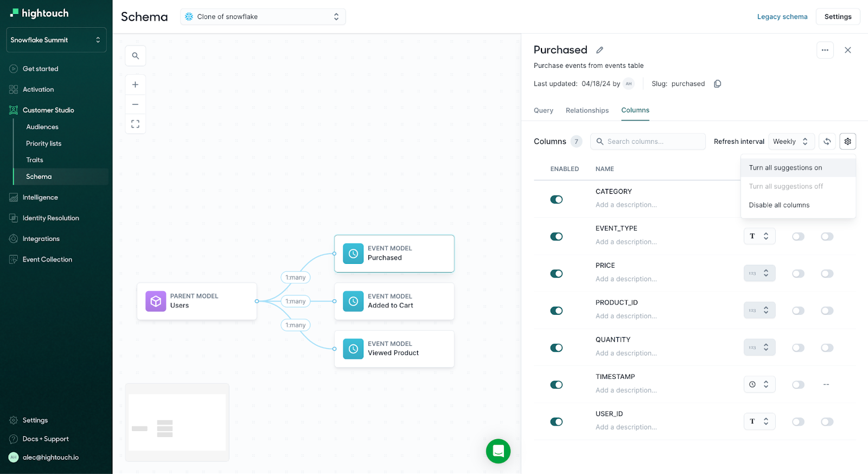
Task: Toggle USER_ID column enabled switch
Action: tap(556, 422)
